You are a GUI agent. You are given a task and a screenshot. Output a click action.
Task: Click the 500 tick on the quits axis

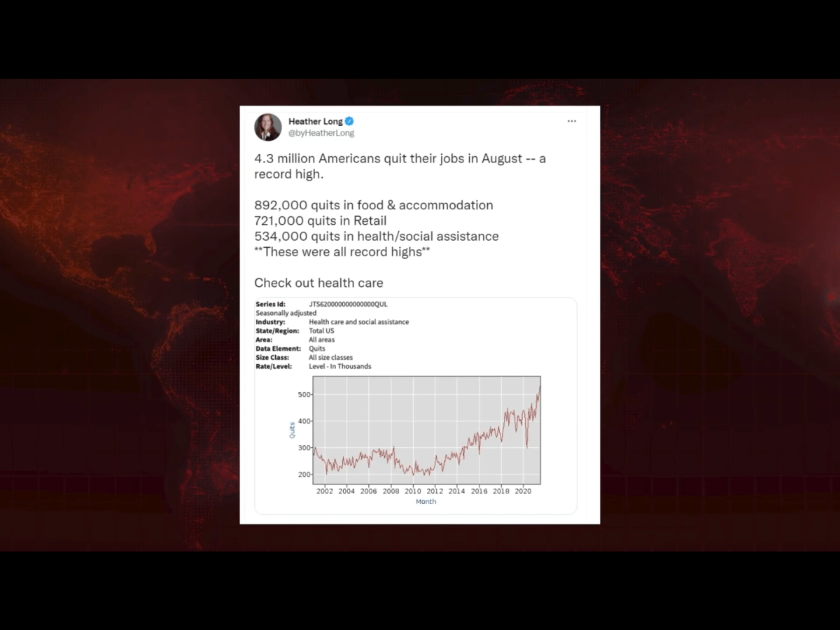pos(302,395)
